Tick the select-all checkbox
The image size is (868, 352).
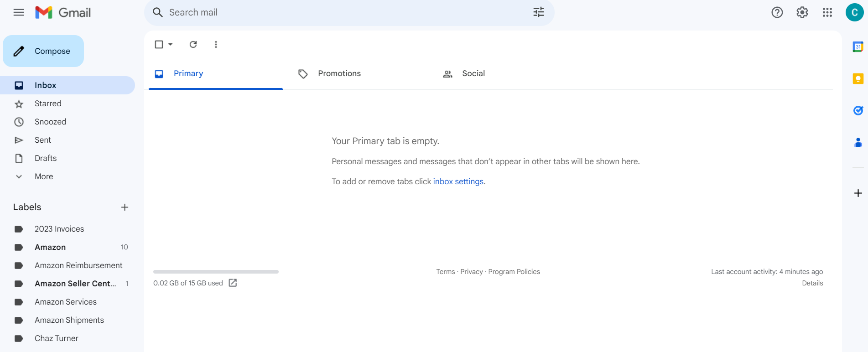[159, 44]
